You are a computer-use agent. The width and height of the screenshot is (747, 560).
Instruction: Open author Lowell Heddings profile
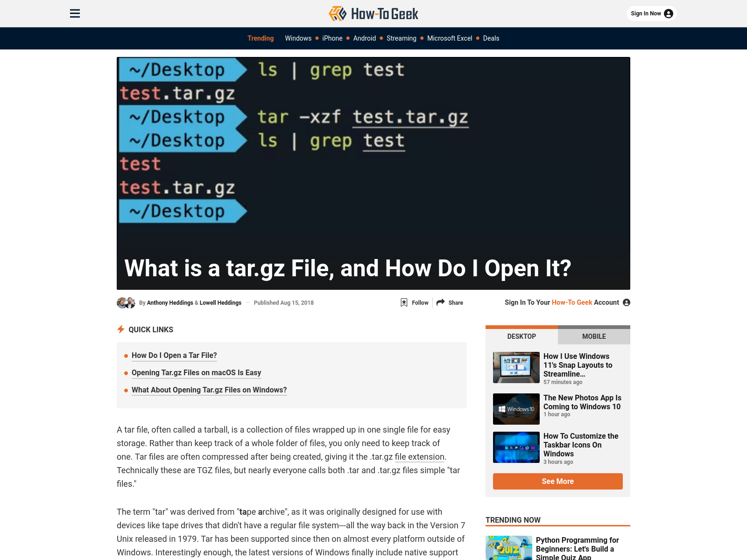[x=220, y=303]
